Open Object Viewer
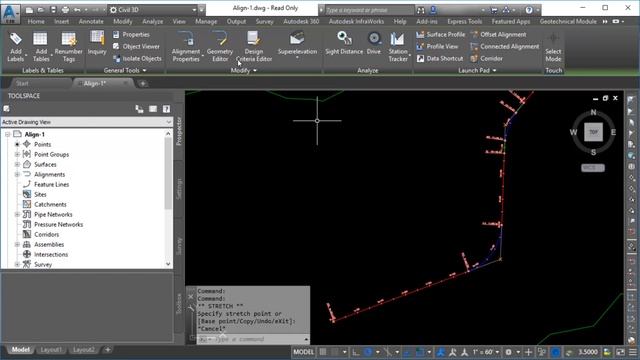 [136, 47]
